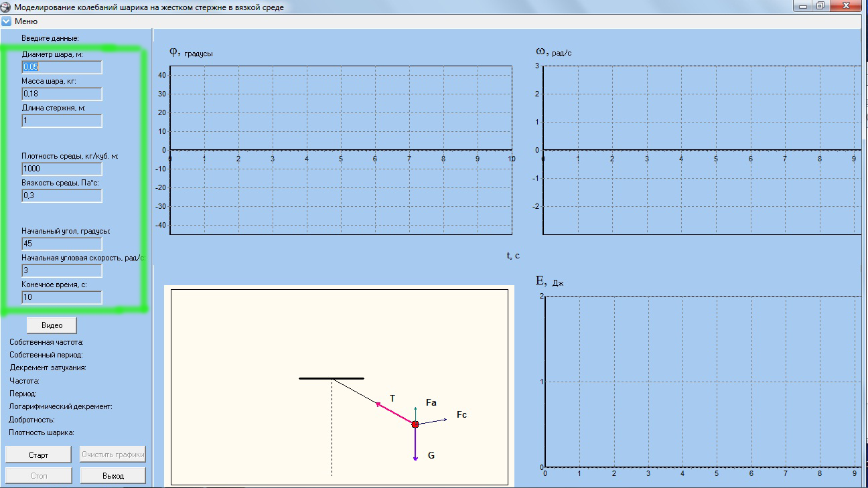
Task: Click the blue chevron icon beside Меню
Action: click(7, 21)
